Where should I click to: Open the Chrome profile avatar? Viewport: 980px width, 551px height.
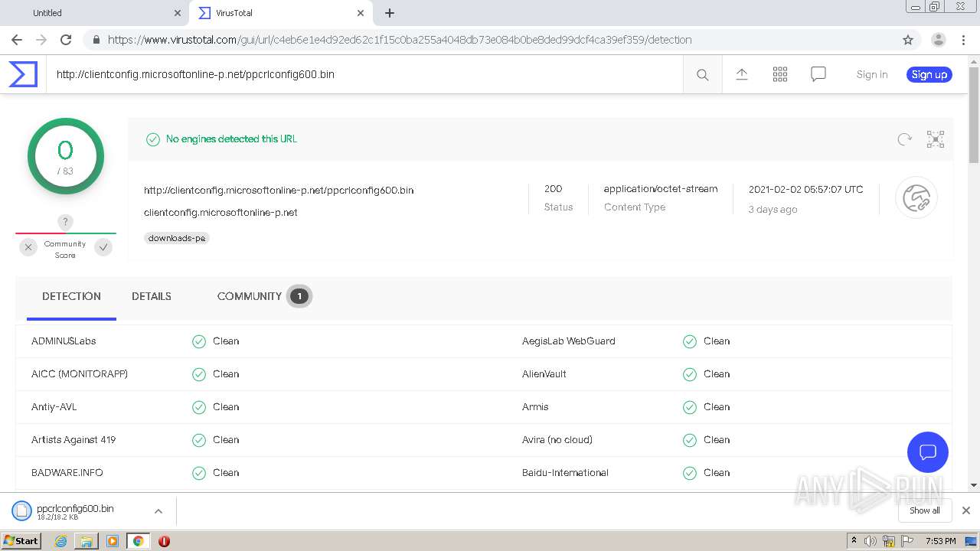(939, 40)
